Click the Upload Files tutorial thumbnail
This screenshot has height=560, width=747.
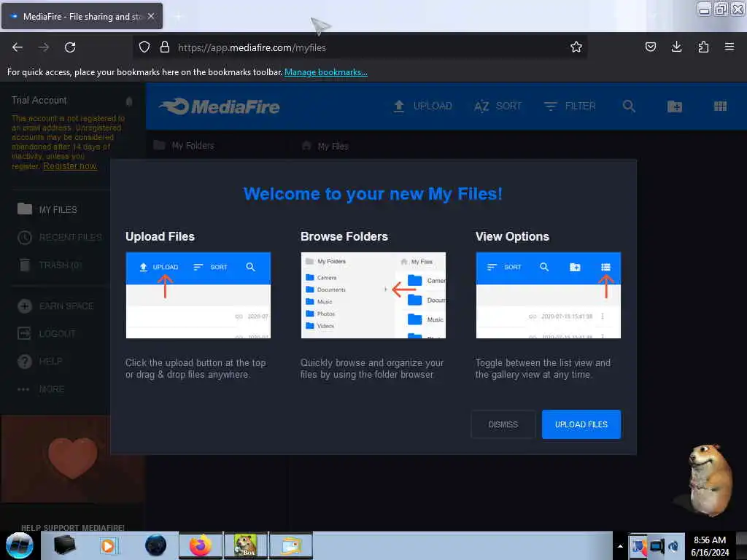point(198,295)
